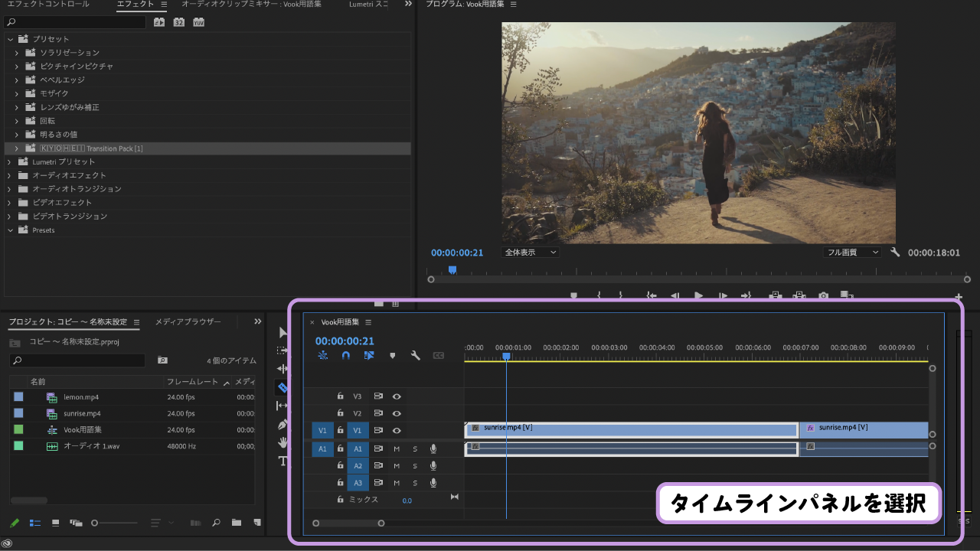Select the Pen tool in the timeline toolbar
This screenshot has height=551, width=980.
tap(282, 424)
